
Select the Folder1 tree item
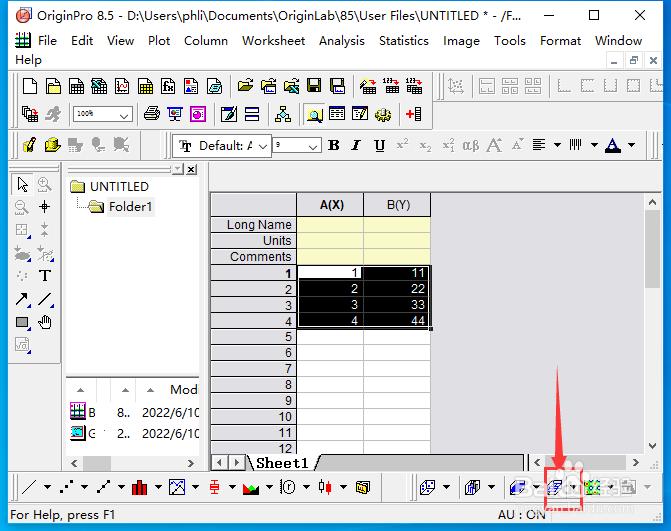pos(130,207)
